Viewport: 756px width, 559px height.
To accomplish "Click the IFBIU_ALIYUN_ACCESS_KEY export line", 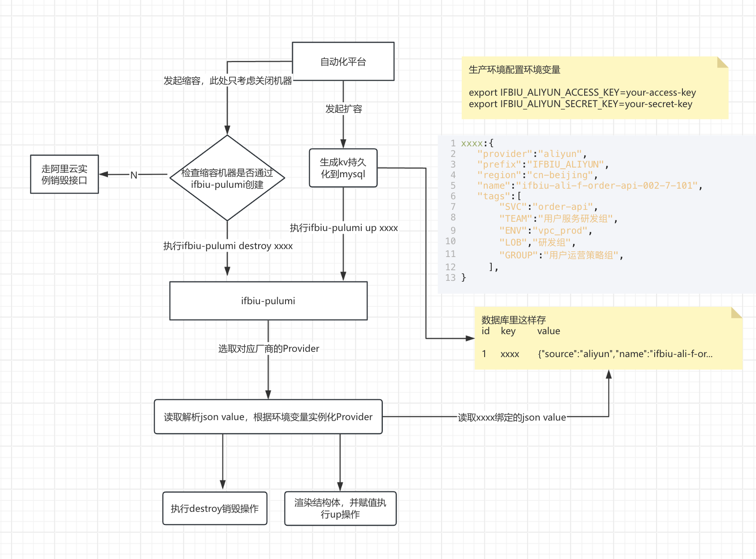I will 582,93.
